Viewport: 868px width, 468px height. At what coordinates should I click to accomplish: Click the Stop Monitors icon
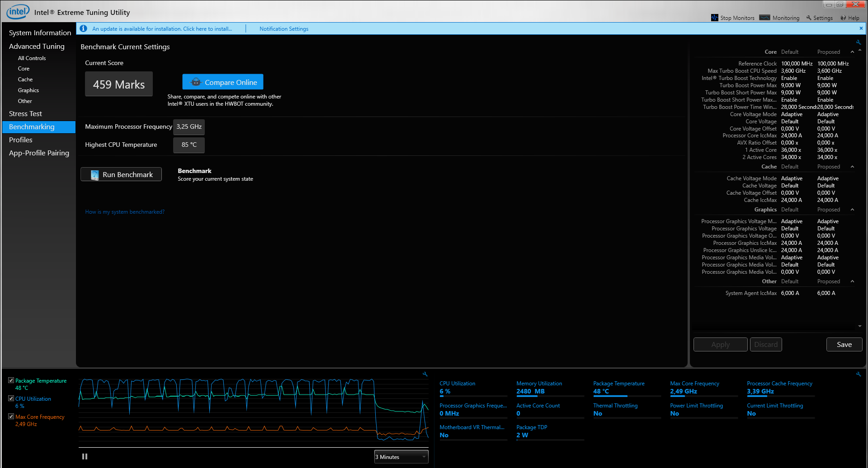click(x=714, y=18)
